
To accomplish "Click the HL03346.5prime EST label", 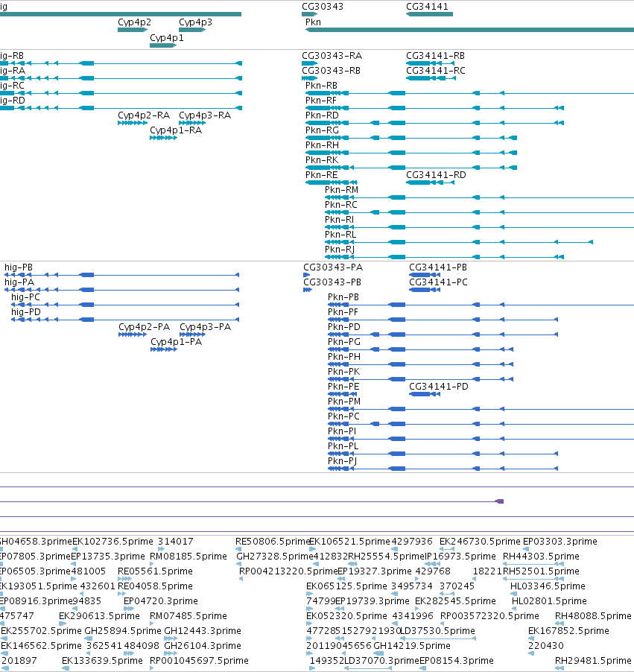I will pos(548,586).
